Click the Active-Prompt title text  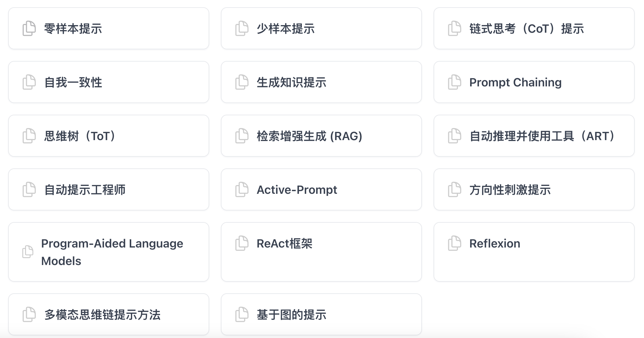click(x=297, y=190)
